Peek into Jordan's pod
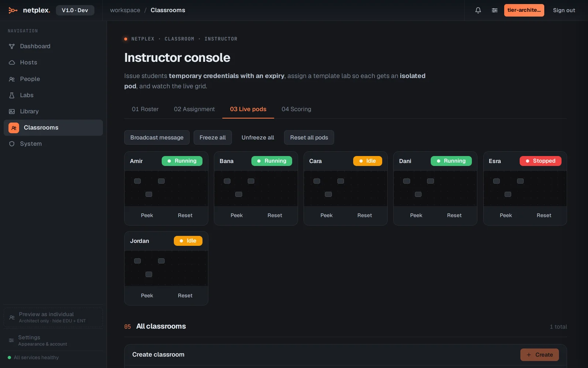Viewport: 588px width, 368px height. tap(147, 296)
